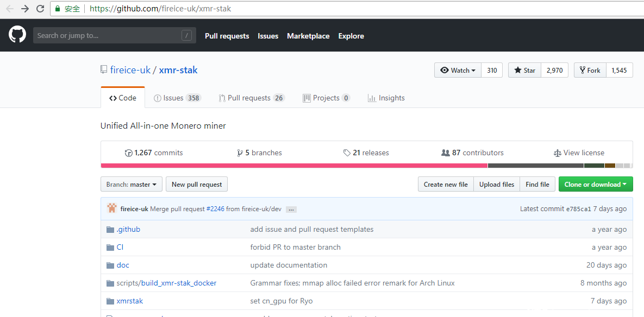Click the GitHub Octocat logo

click(17, 35)
